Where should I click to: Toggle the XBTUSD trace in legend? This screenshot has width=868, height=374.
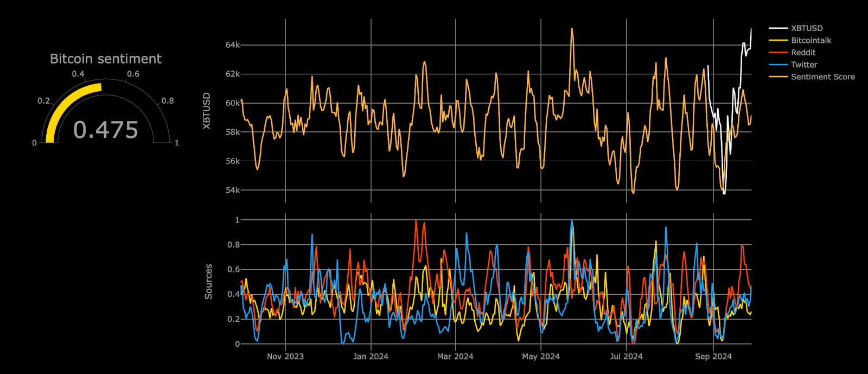(806, 28)
